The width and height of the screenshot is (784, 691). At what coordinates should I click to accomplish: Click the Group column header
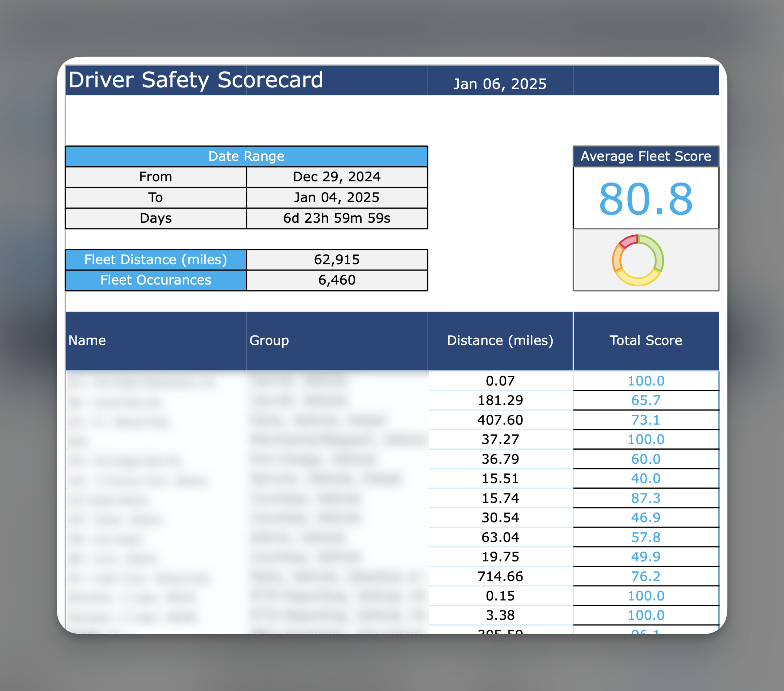pos(269,341)
